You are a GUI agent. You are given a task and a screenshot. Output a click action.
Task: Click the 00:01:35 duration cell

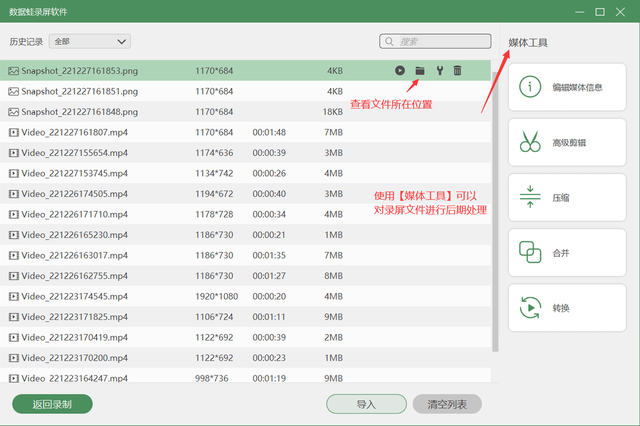[269, 255]
